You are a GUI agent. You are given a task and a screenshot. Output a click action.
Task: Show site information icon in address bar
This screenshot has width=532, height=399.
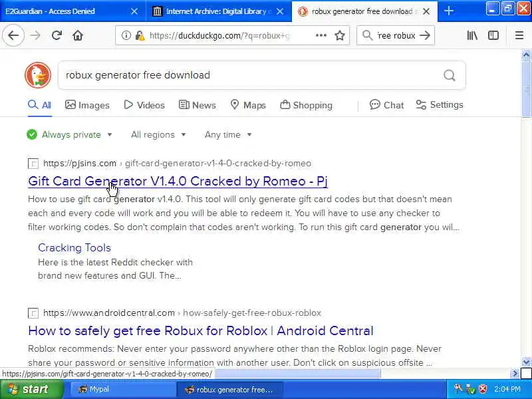tap(126, 35)
